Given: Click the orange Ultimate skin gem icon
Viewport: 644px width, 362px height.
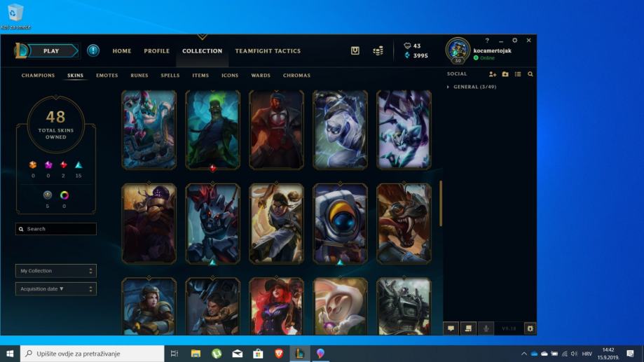Looking at the screenshot, I should coord(33,165).
